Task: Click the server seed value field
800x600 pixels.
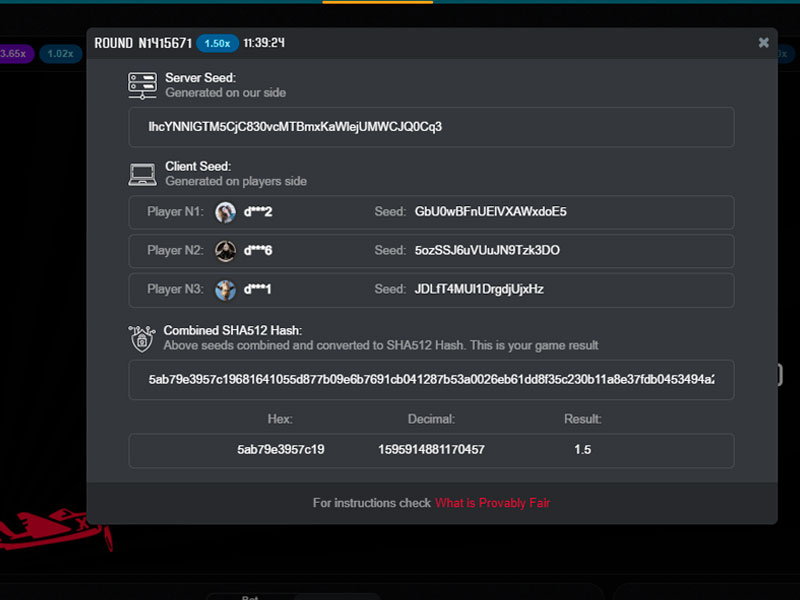Action: tap(431, 127)
